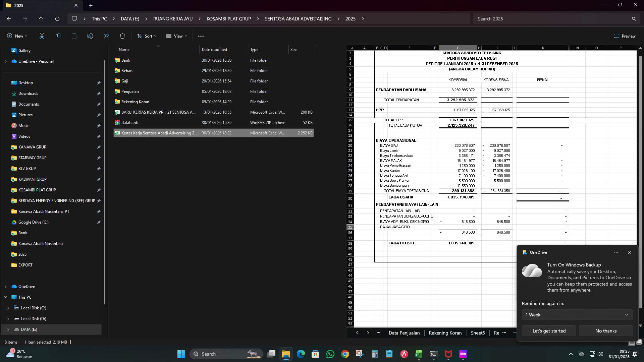Switch to the Rekening Koran sheet tab
The height and width of the screenshot is (362, 644).
click(445, 333)
